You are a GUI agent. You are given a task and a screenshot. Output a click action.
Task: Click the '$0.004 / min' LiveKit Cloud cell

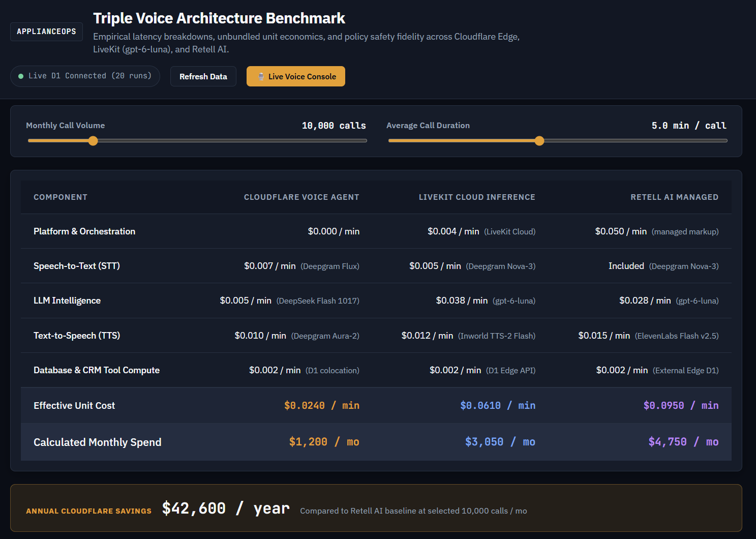[481, 231]
